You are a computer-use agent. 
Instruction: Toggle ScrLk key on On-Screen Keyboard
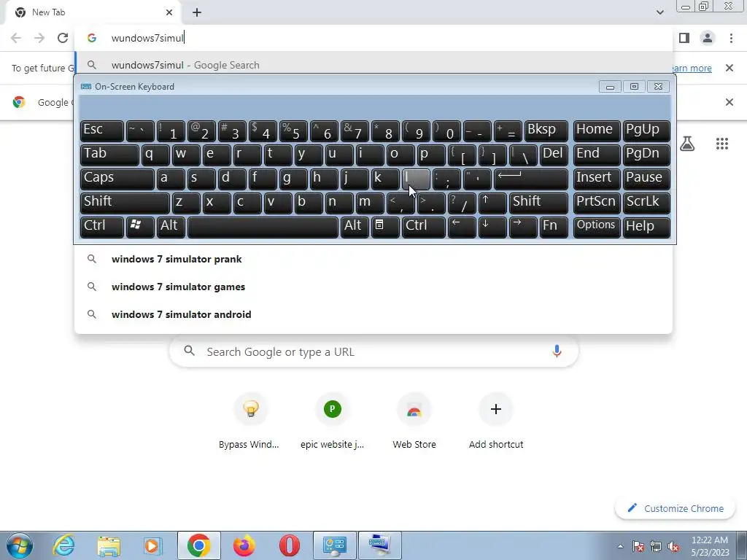(646, 203)
